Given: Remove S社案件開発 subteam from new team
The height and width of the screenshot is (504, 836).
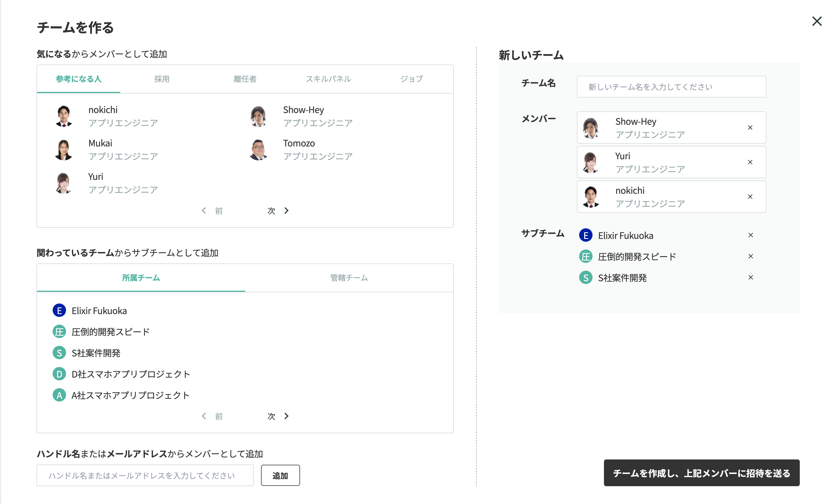Looking at the screenshot, I should tap(750, 277).
